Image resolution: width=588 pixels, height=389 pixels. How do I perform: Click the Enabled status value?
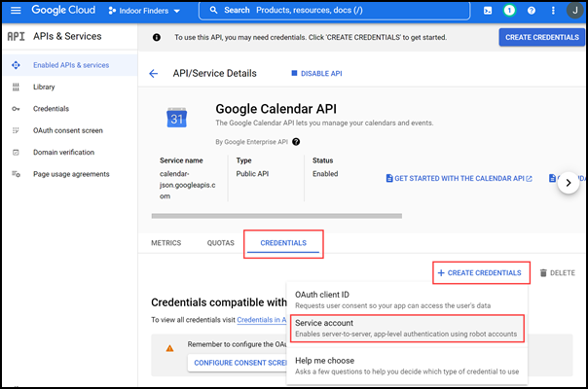(x=325, y=173)
